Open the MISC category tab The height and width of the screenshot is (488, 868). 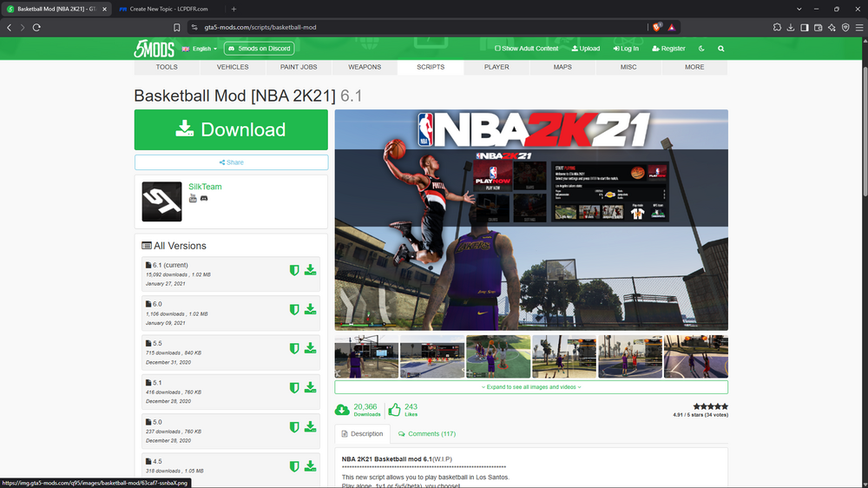point(628,67)
